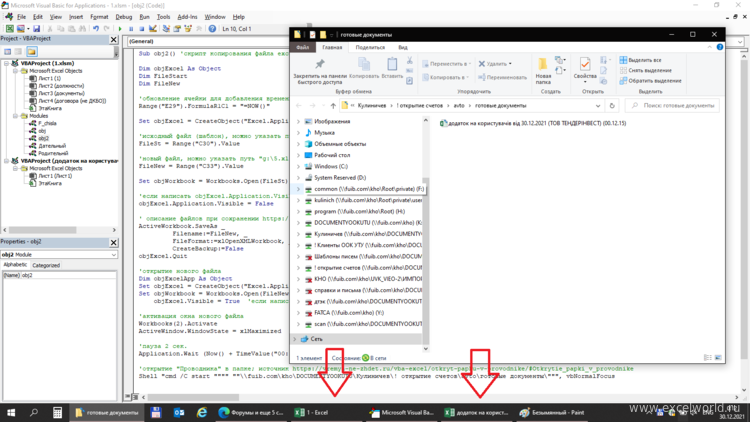
Task: Close the Properties - obj2 panel
Action: click(114, 243)
